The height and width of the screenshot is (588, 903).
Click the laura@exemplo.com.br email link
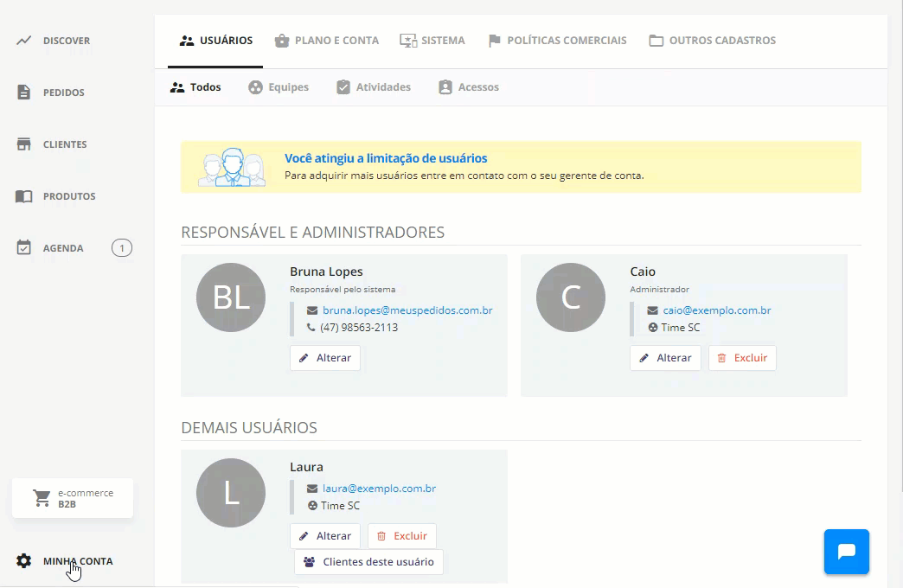(x=379, y=489)
